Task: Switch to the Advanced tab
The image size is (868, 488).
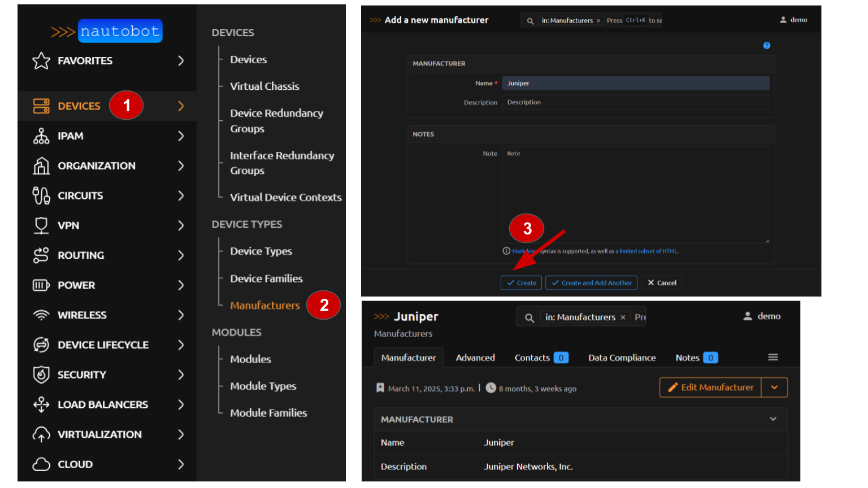Action: click(x=475, y=358)
